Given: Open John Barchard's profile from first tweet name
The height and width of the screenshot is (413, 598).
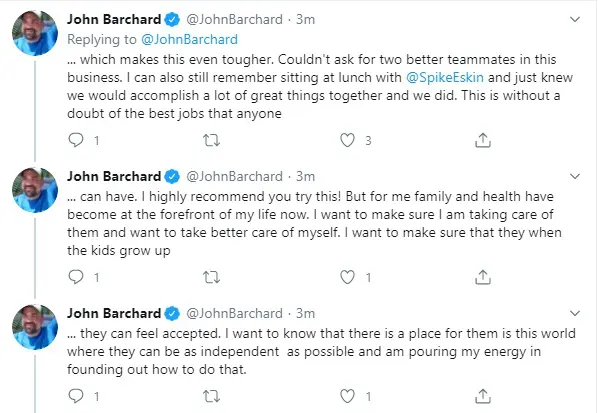Looking at the screenshot, I should pyautogui.click(x=114, y=19).
